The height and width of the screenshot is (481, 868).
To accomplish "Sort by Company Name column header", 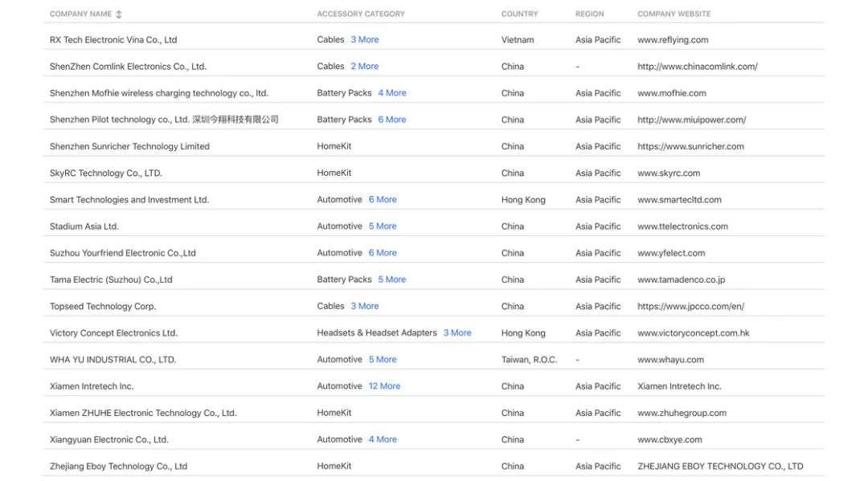I will click(80, 14).
